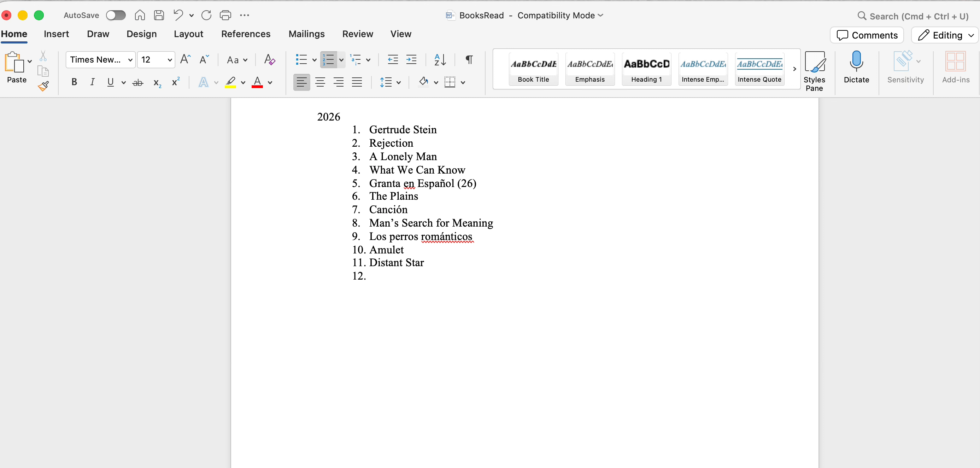Redo the last action

click(206, 15)
